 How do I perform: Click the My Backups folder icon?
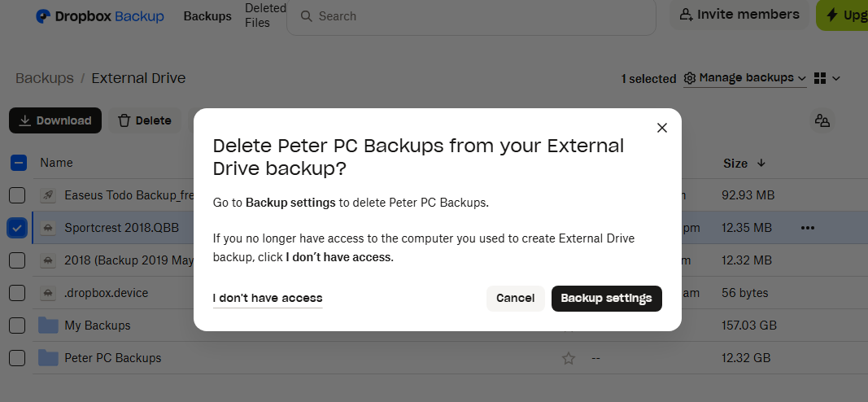coord(49,326)
